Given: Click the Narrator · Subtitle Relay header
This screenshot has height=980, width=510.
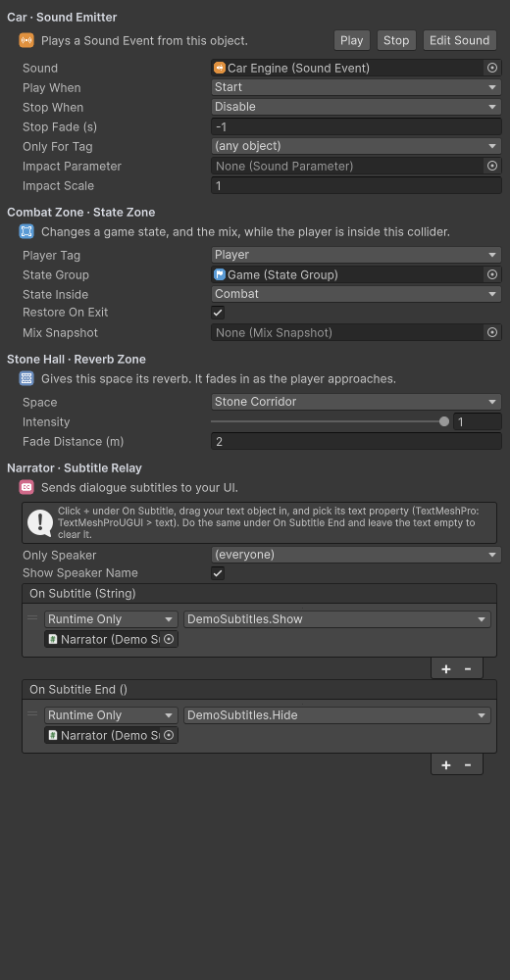Looking at the screenshot, I should pos(75,468).
